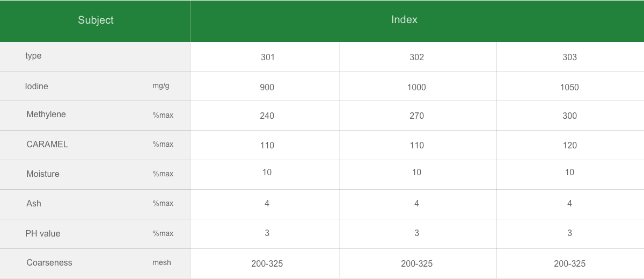Select Iodine value 900
Image resolution: width=644 pixels, height=279 pixels.
[267, 87]
